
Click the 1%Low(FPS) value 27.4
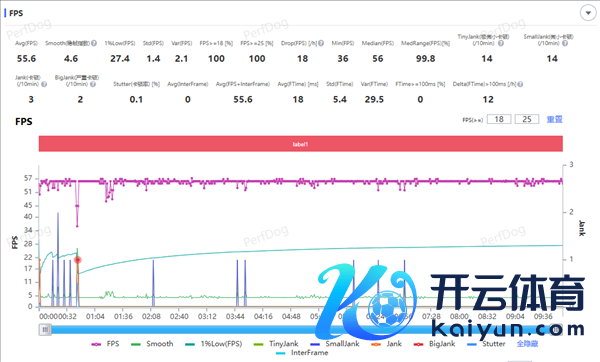(120, 59)
